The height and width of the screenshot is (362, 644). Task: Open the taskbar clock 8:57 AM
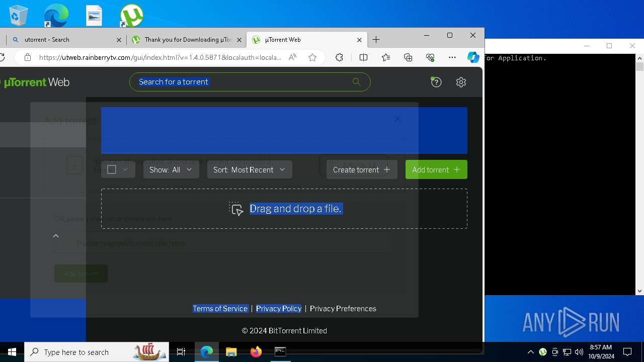(601, 352)
